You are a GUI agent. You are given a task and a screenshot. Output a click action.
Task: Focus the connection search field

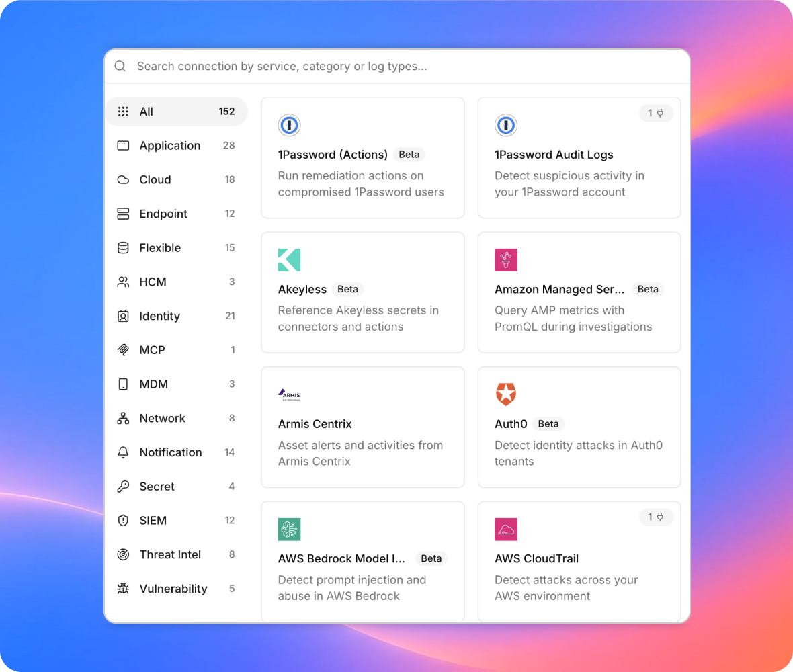point(397,67)
